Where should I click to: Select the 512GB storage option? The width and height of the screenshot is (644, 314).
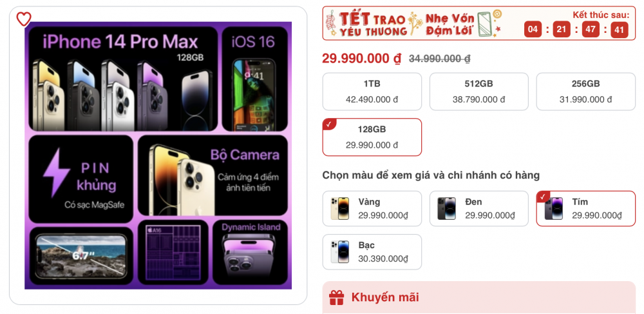tap(479, 92)
